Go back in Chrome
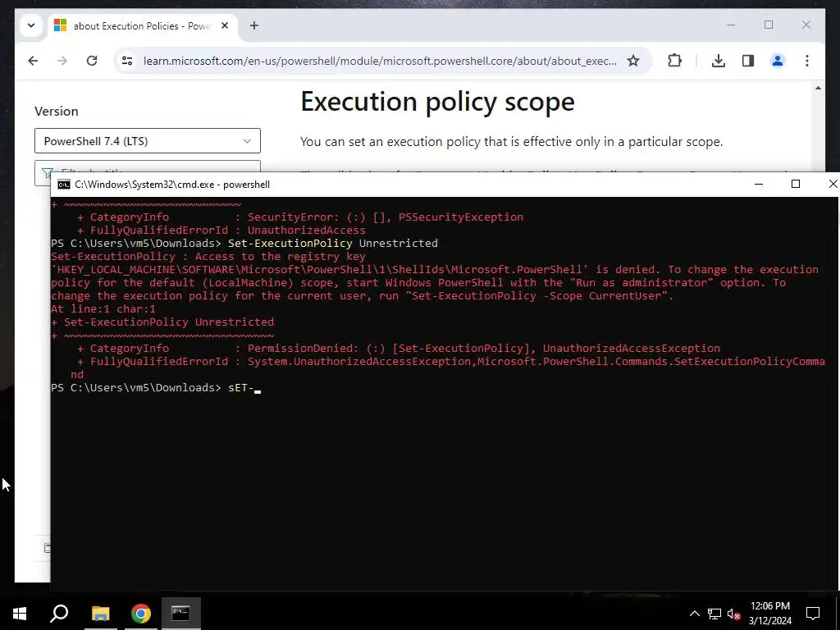840x630 pixels. click(x=33, y=61)
